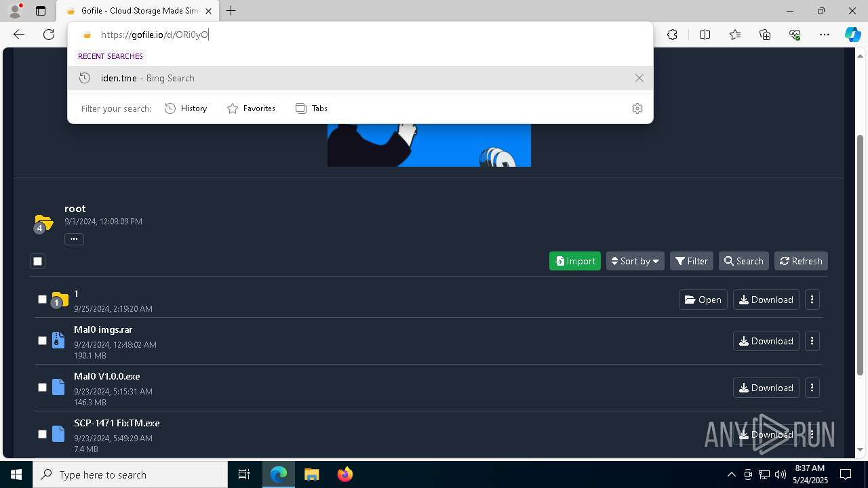Viewport: 868px width, 488px height.
Task: Click the Mal0 imgs.rar file name
Action: click(103, 329)
